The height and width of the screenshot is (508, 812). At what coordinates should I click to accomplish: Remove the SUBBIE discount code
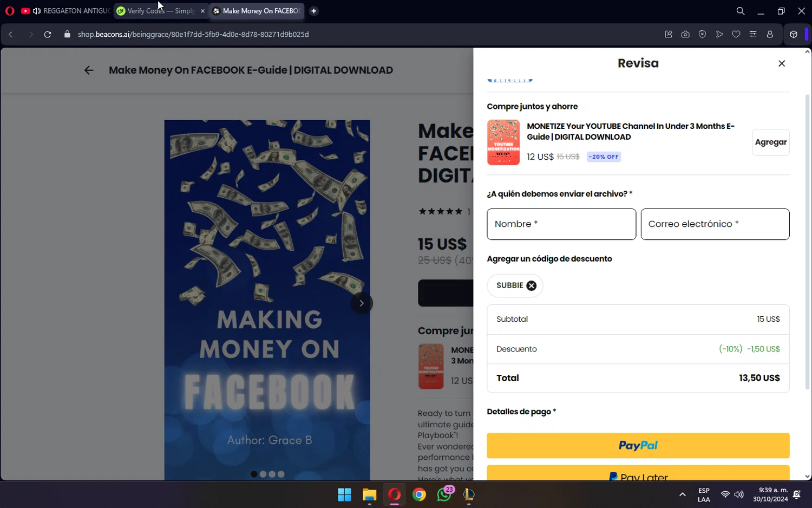tap(532, 286)
